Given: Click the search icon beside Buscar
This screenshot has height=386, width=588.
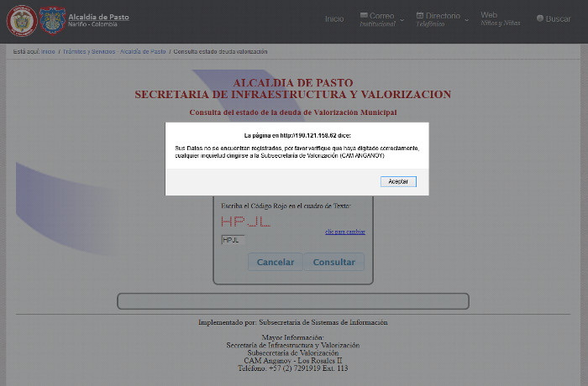Looking at the screenshot, I should coord(540,18).
